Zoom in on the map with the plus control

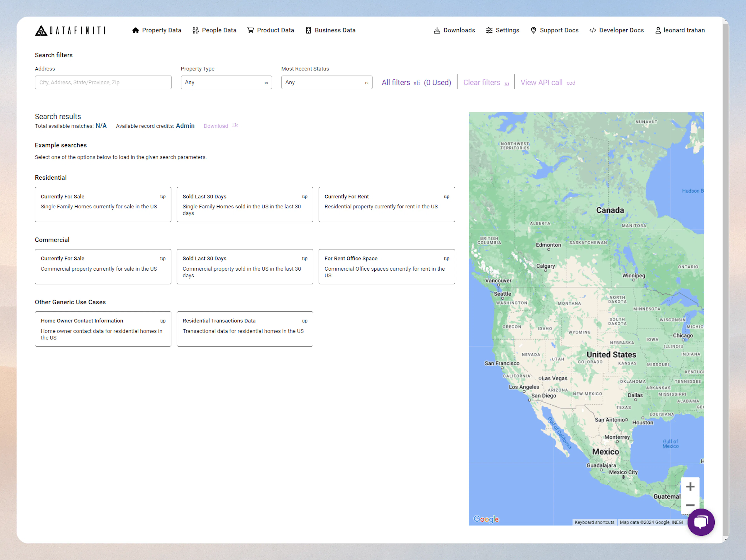(690, 486)
